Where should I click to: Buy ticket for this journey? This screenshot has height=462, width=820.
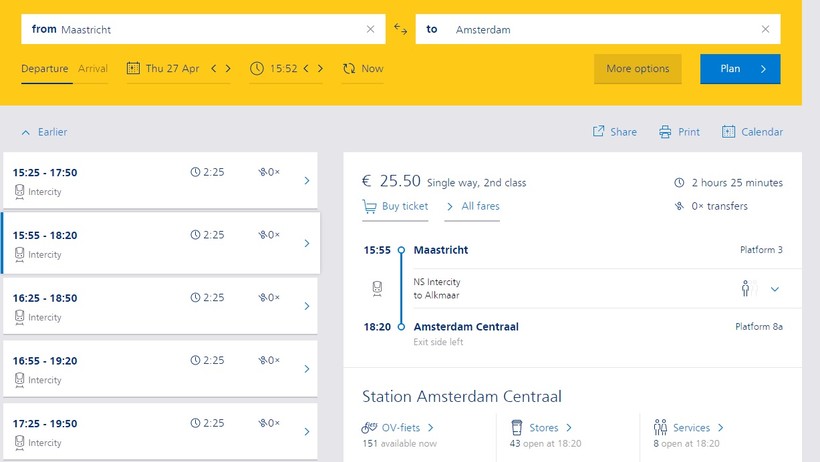pos(395,206)
